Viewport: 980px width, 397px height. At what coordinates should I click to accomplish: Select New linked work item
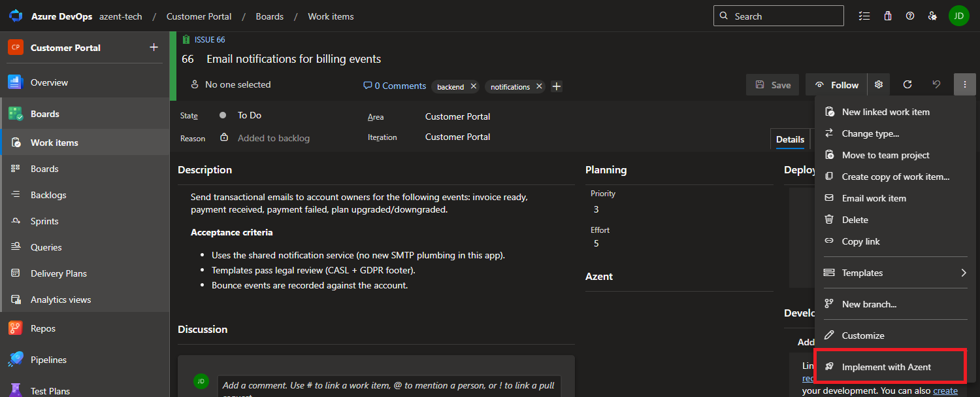coord(895,112)
